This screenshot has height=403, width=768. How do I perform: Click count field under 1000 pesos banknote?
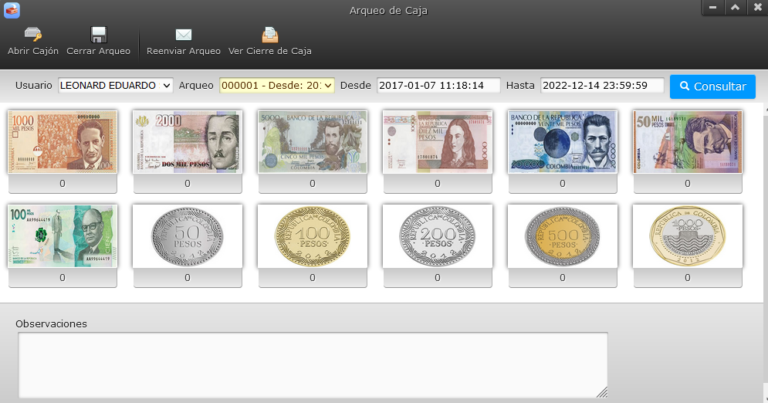[62, 184]
